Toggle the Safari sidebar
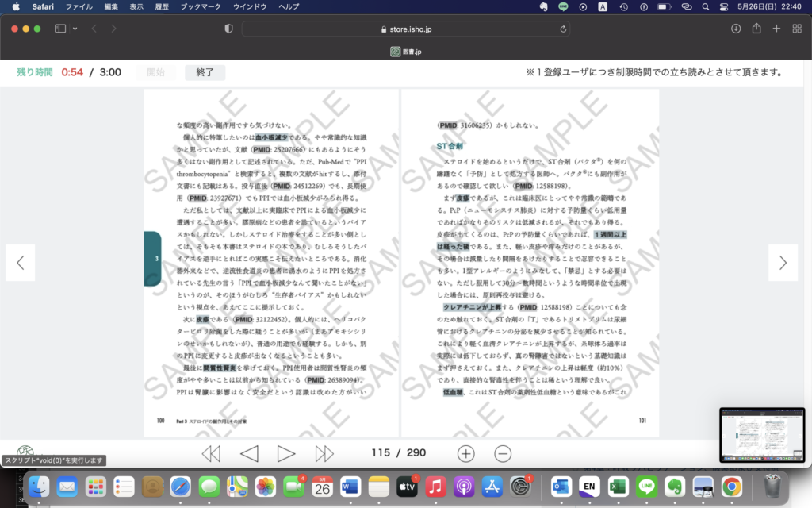812x508 pixels. 60,29
